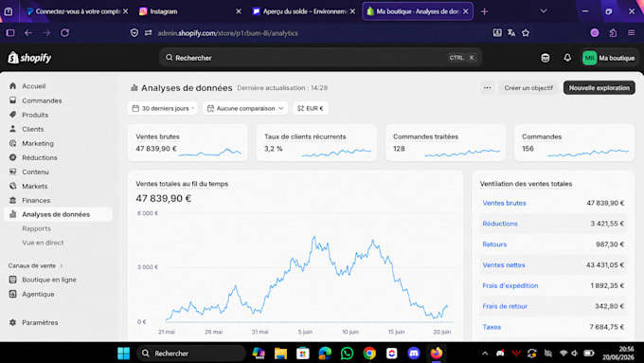The height and width of the screenshot is (363, 644).
Task: Open the browser hamburger menu
Action: click(x=632, y=33)
